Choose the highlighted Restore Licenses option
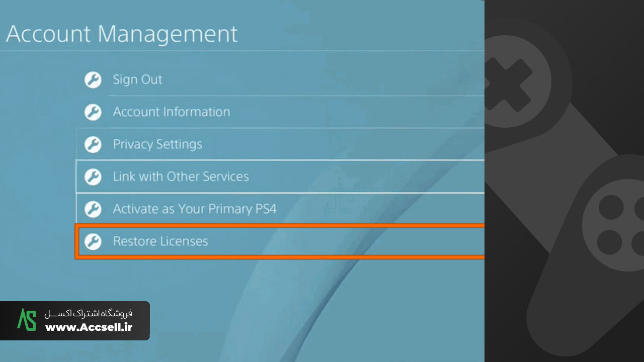Image resolution: width=644 pixels, height=362 pixels. click(x=280, y=241)
